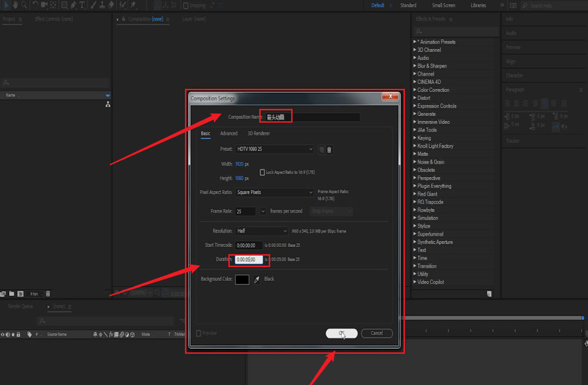The image size is (588, 385).
Task: Toggle Lock Aspect Ratio to 16:9 checkbox
Action: [x=262, y=172]
